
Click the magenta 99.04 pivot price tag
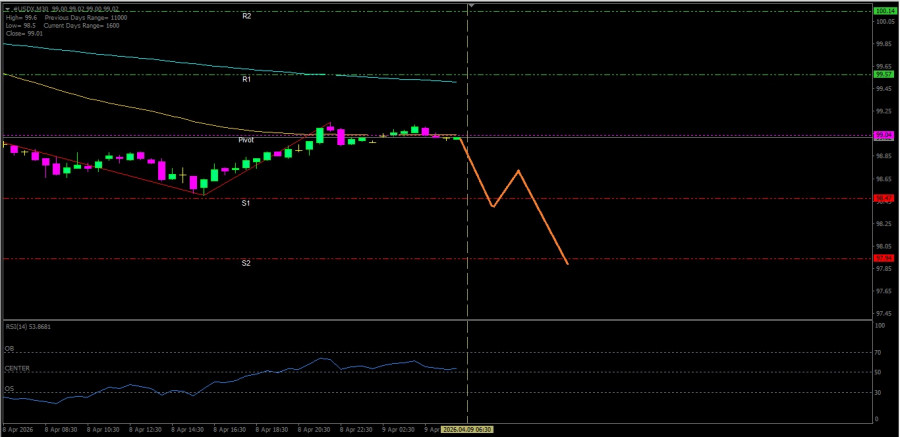tap(883, 135)
